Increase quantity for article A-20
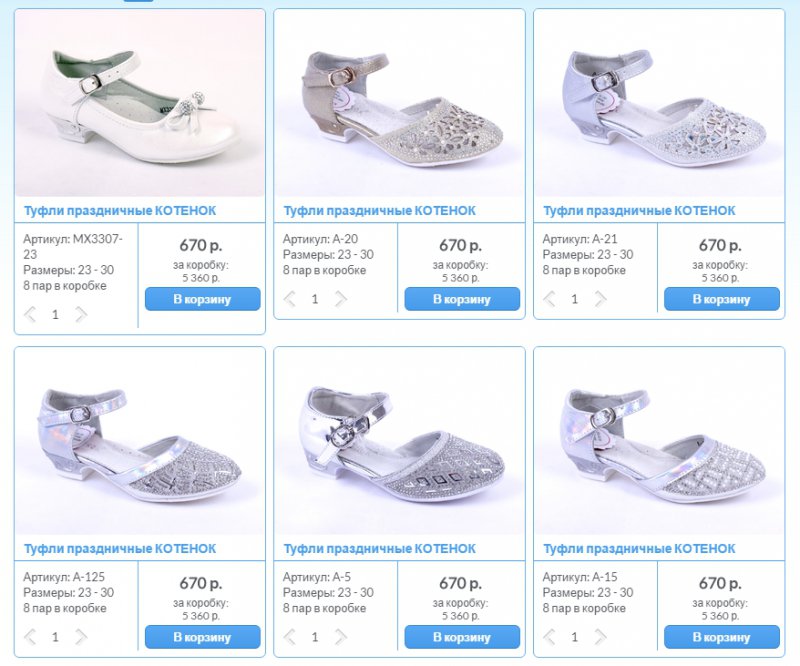The image size is (800, 666). (x=341, y=299)
